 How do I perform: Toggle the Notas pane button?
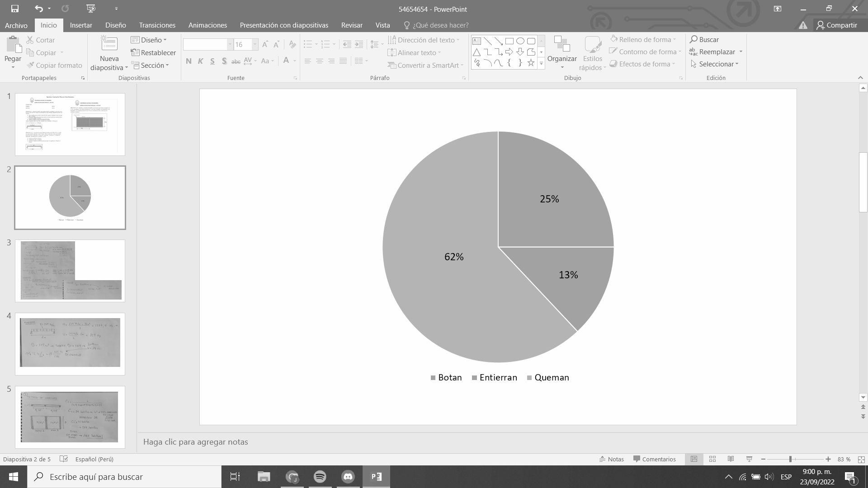point(611,459)
